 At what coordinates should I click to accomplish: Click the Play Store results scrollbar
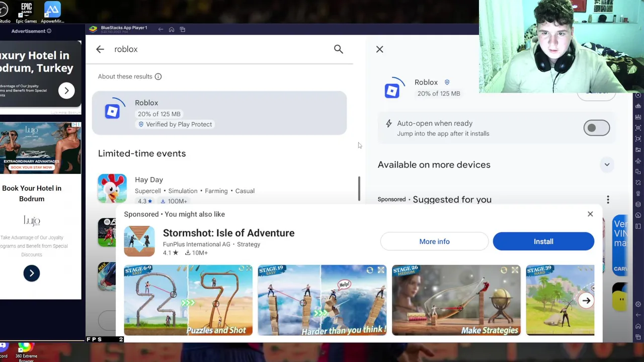click(359, 189)
